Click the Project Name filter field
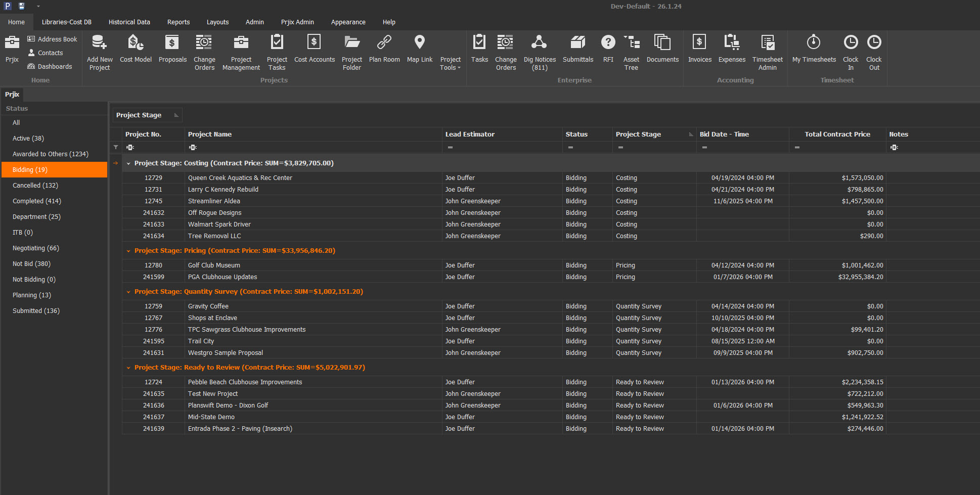The image size is (980, 495). pyautogui.click(x=314, y=148)
